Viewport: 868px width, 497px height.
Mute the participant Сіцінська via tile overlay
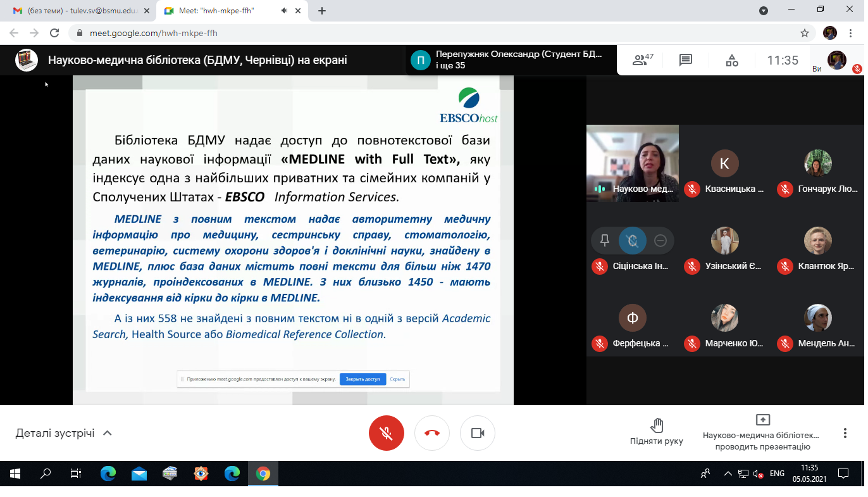tap(633, 241)
